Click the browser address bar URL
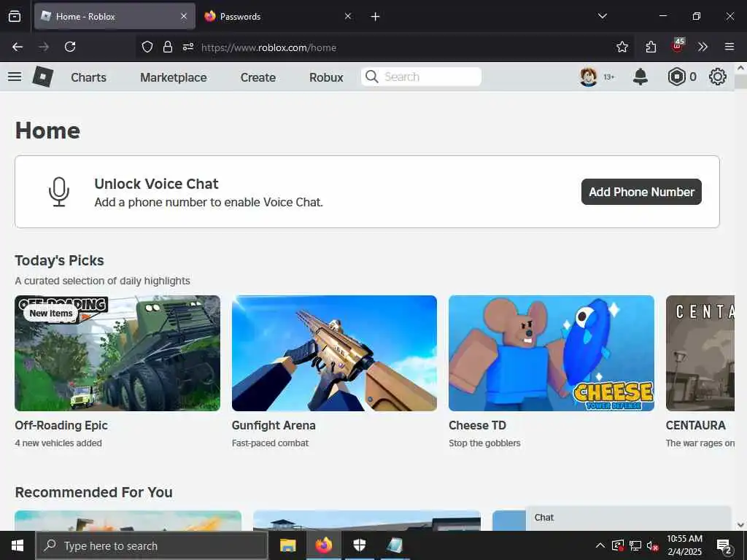The height and width of the screenshot is (560, 747). click(268, 47)
